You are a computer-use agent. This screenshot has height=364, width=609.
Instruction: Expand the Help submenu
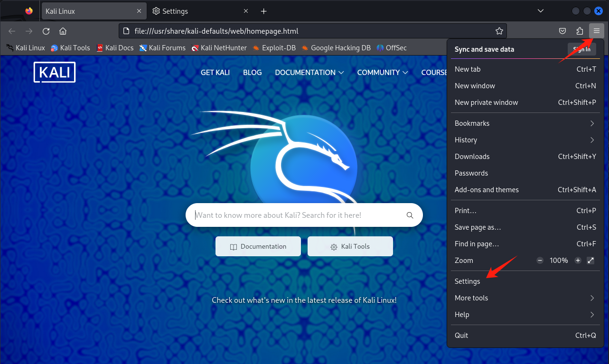tap(525, 315)
